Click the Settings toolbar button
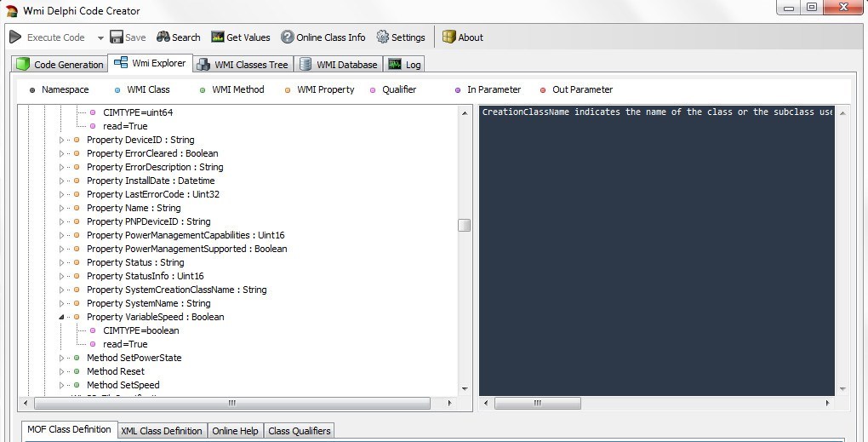The image size is (868, 442). (401, 37)
